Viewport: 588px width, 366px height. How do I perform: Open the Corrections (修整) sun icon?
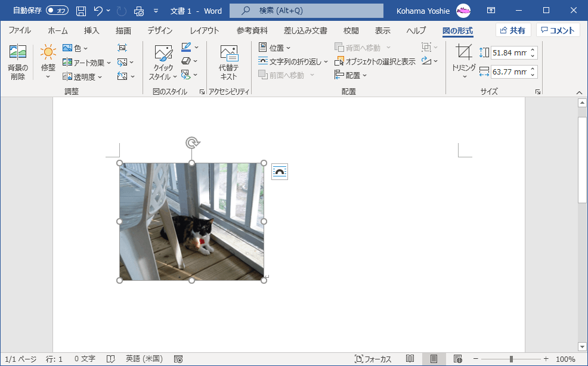point(48,52)
